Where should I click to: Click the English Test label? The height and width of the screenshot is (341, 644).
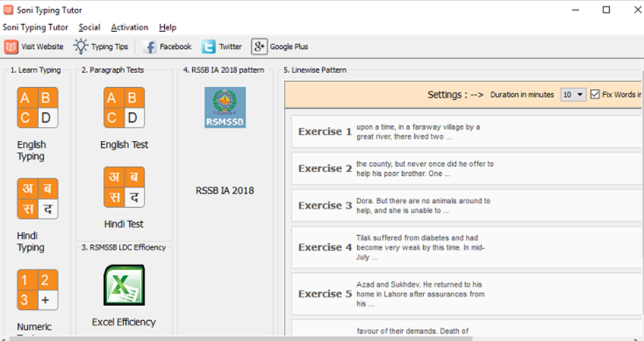[124, 145]
